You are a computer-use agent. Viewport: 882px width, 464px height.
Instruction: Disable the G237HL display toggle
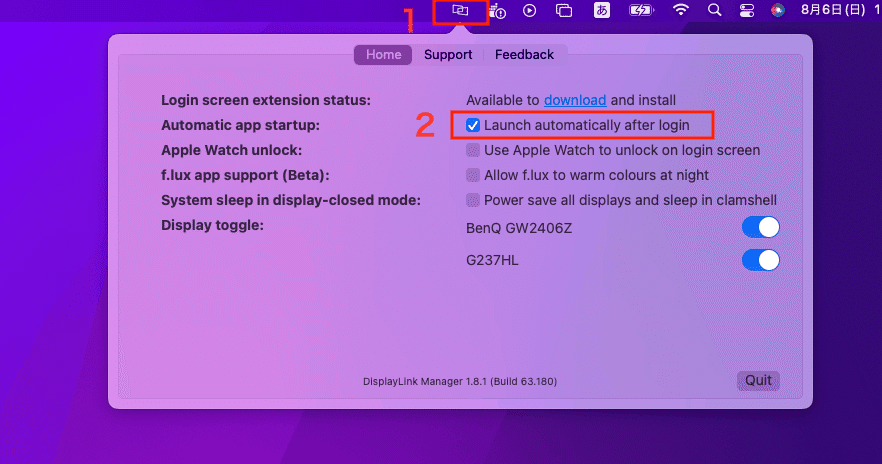[760, 260]
